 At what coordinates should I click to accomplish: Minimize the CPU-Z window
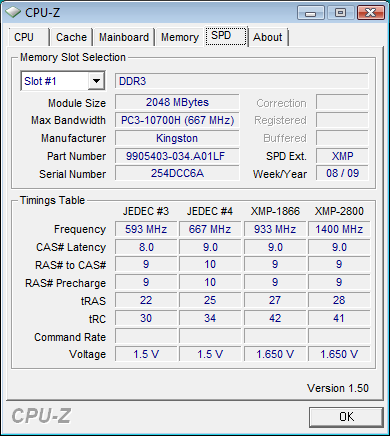(310, 13)
